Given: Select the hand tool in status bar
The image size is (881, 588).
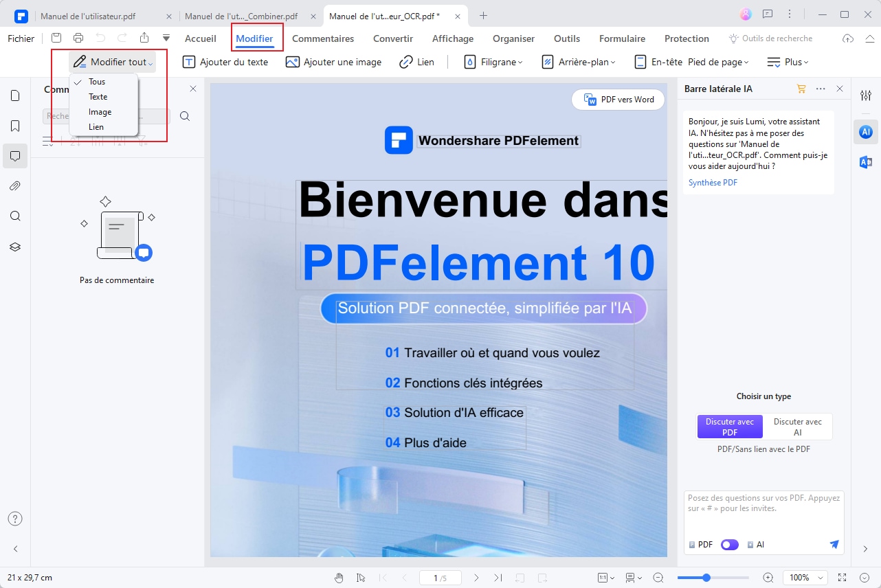Looking at the screenshot, I should (339, 578).
